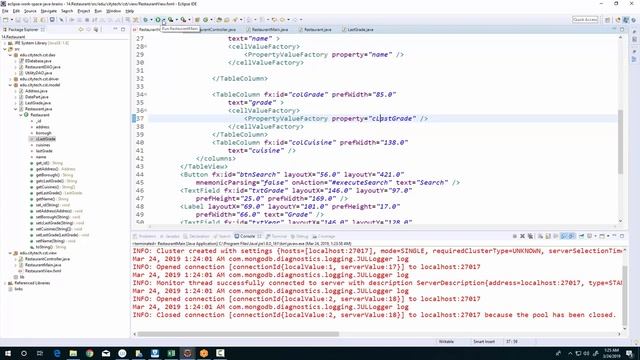Select RestaurantDAO.java in Package Explorer
Viewport: 640px width, 360px height.
pos(42,67)
